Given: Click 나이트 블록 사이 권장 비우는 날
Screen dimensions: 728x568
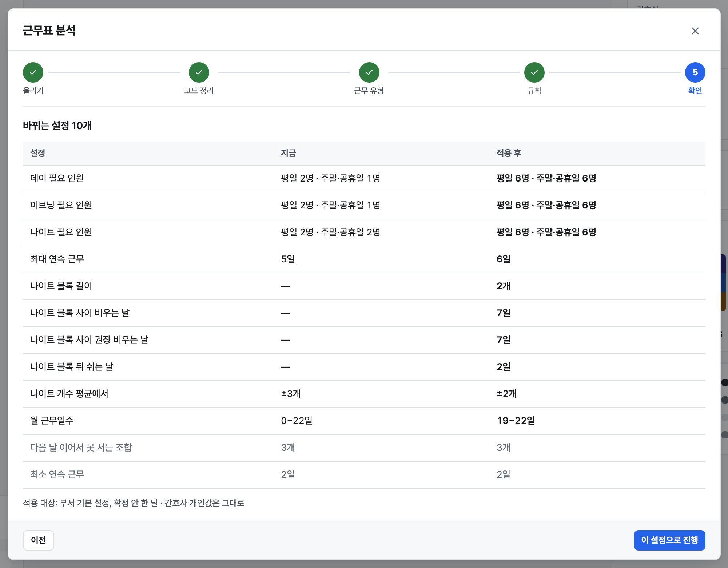Looking at the screenshot, I should coord(89,340).
